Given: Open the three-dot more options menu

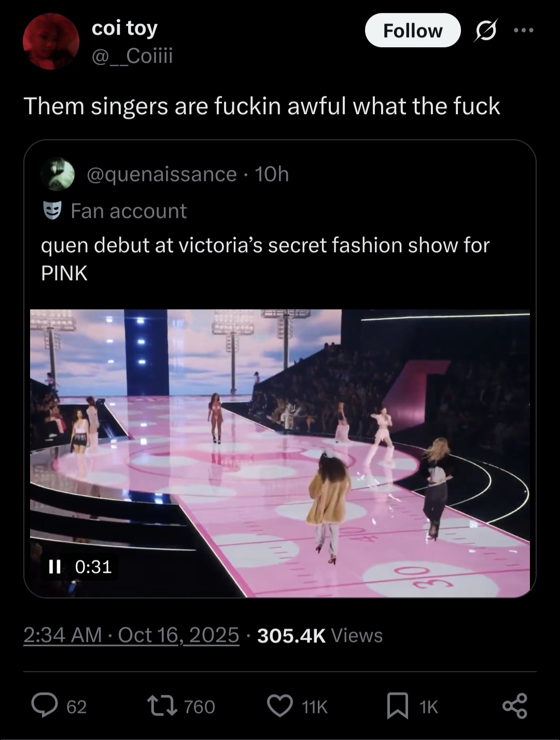Looking at the screenshot, I should [523, 31].
